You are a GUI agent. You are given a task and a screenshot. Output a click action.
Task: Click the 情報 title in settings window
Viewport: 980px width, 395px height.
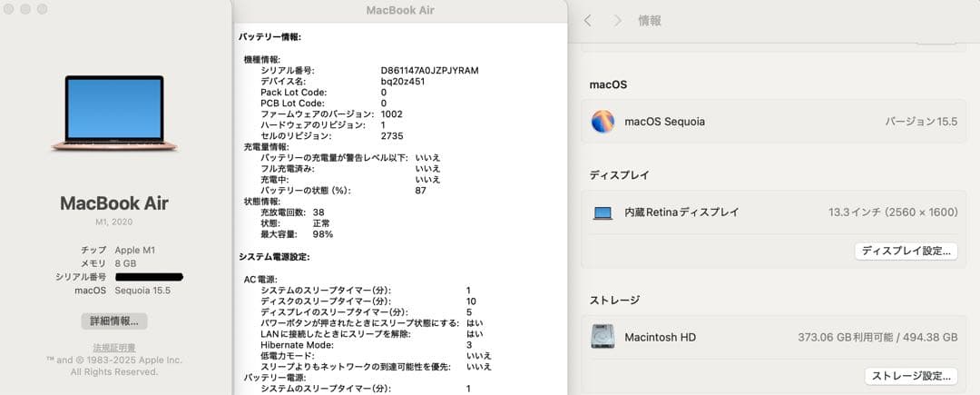coord(650,21)
